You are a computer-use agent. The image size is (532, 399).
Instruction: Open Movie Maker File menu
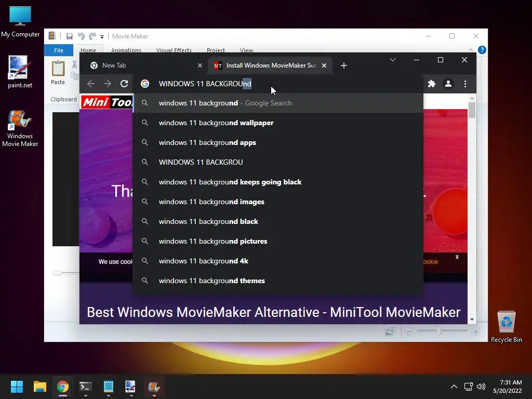[x=59, y=50]
